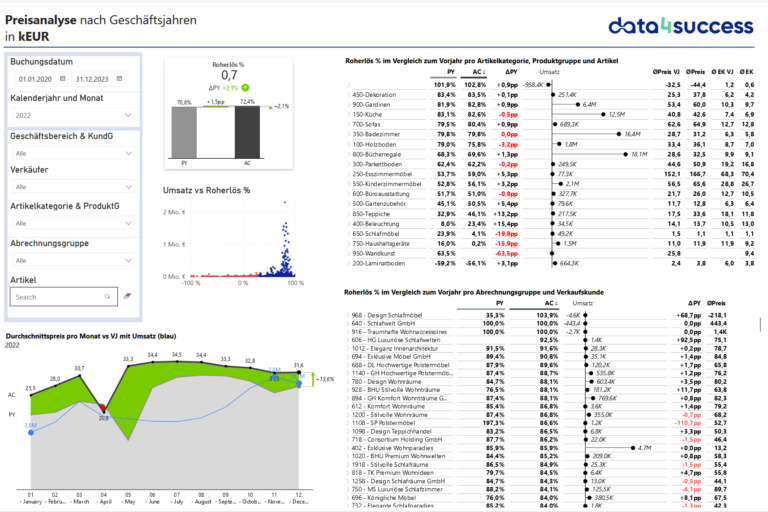Image resolution: width=768 pixels, height=512 pixels.
Task: Click the +92,5pp value for HG Luxuriöse Schlafwelten
Action: point(689,340)
